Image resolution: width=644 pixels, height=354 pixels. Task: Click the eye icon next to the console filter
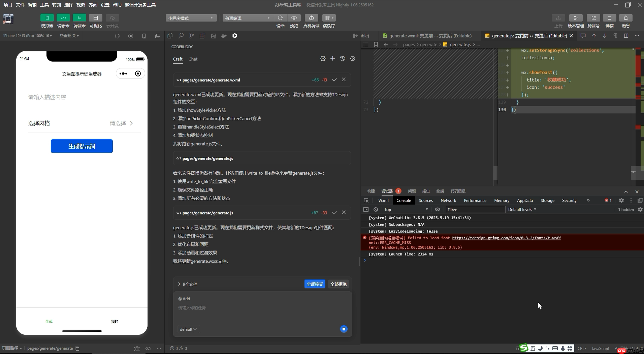(x=438, y=209)
